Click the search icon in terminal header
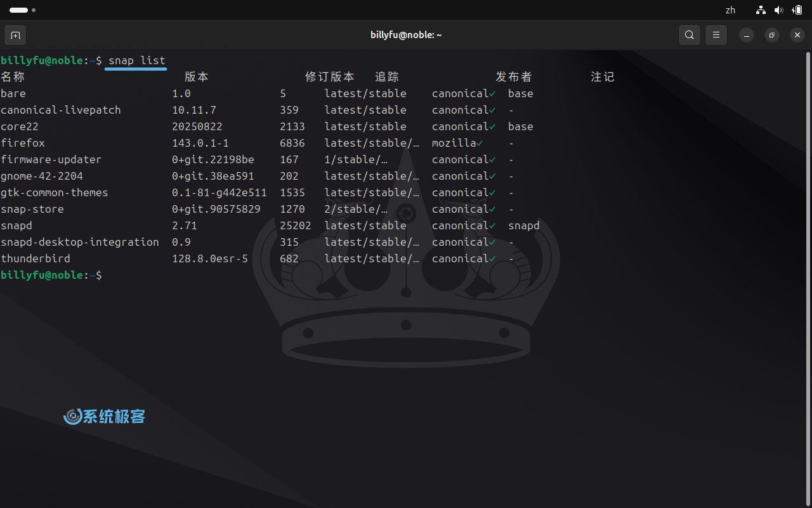 (x=690, y=35)
